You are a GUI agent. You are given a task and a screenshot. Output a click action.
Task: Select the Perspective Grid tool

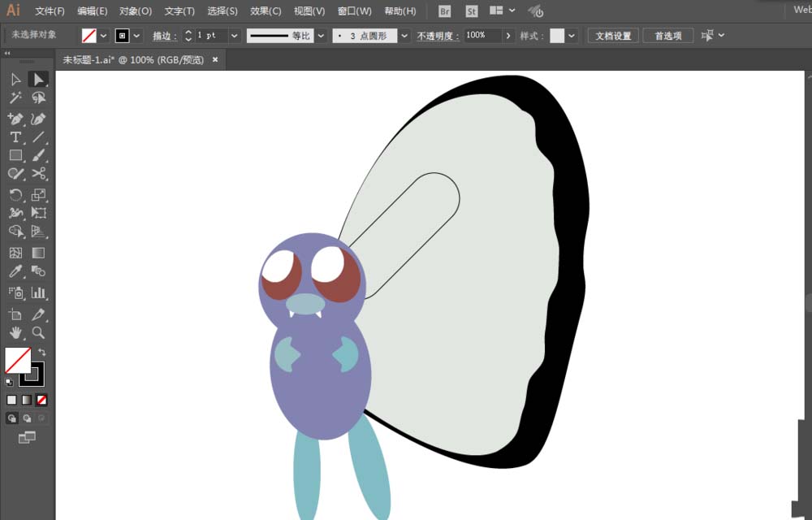point(38,232)
